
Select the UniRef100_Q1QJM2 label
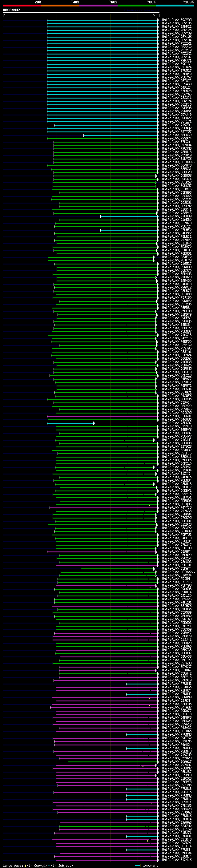pos(177,440)
